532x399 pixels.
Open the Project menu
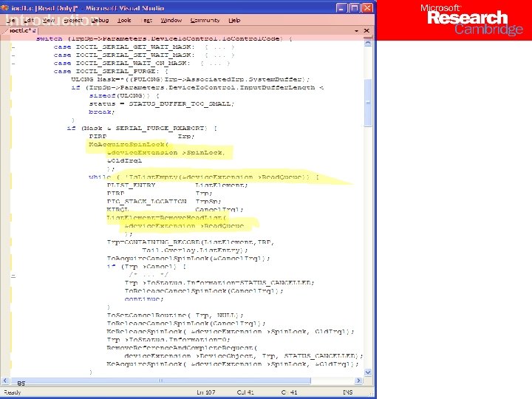(73, 21)
